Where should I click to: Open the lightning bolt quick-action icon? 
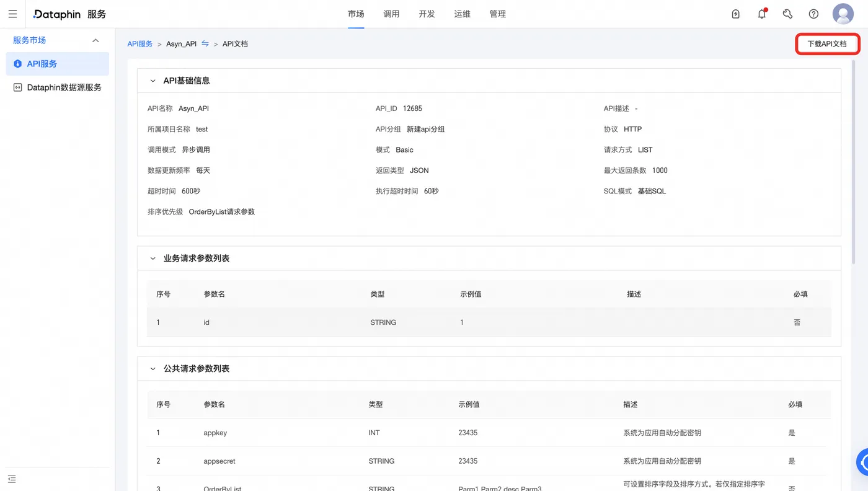[x=736, y=14]
